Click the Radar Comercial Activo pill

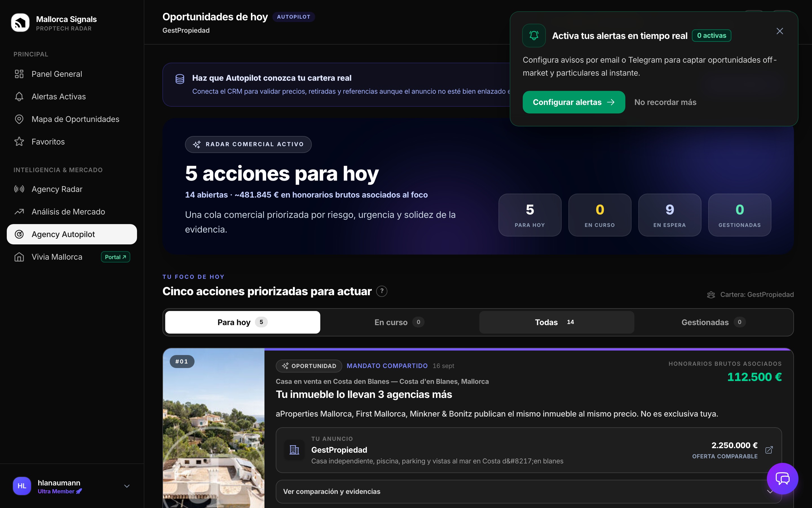point(248,144)
